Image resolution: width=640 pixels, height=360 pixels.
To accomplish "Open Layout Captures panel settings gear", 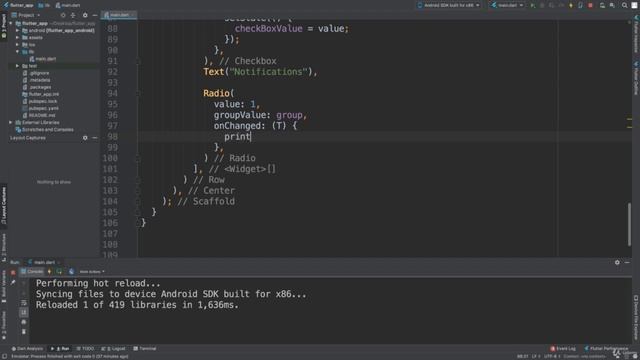I will point(85,138).
